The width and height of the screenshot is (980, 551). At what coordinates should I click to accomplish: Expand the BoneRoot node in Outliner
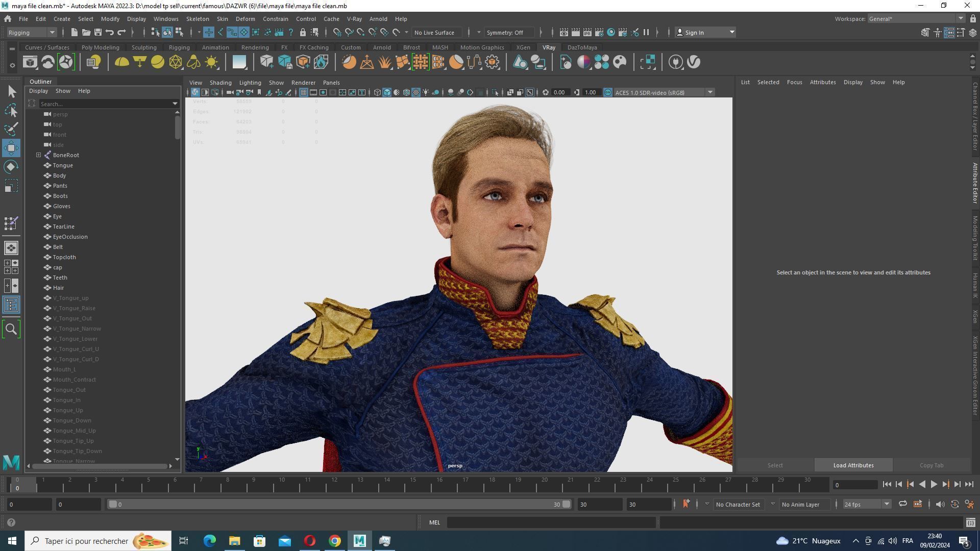point(38,155)
